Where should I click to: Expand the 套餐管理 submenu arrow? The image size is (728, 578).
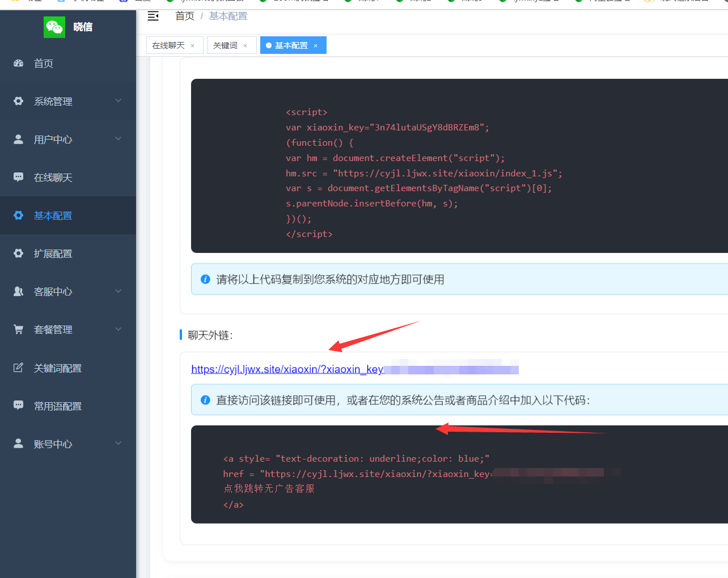click(x=118, y=329)
